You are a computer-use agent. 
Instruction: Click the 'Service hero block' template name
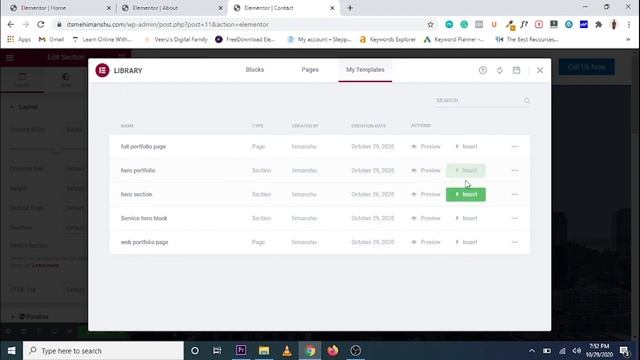click(x=144, y=218)
